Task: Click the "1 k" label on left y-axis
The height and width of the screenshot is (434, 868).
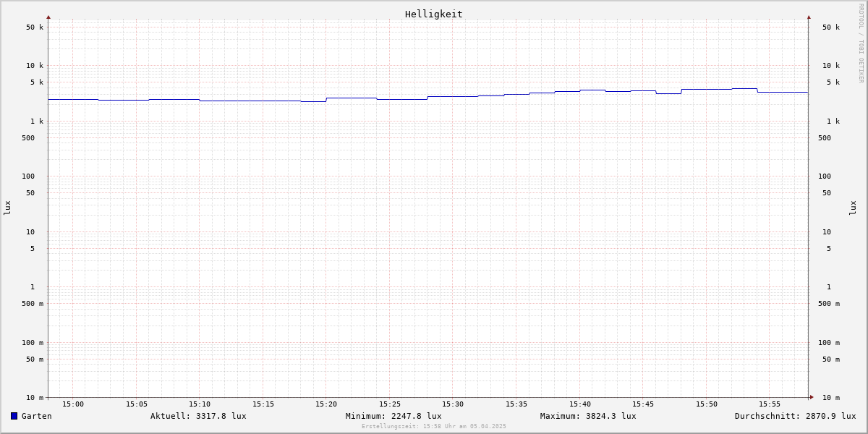Action: 37,122
